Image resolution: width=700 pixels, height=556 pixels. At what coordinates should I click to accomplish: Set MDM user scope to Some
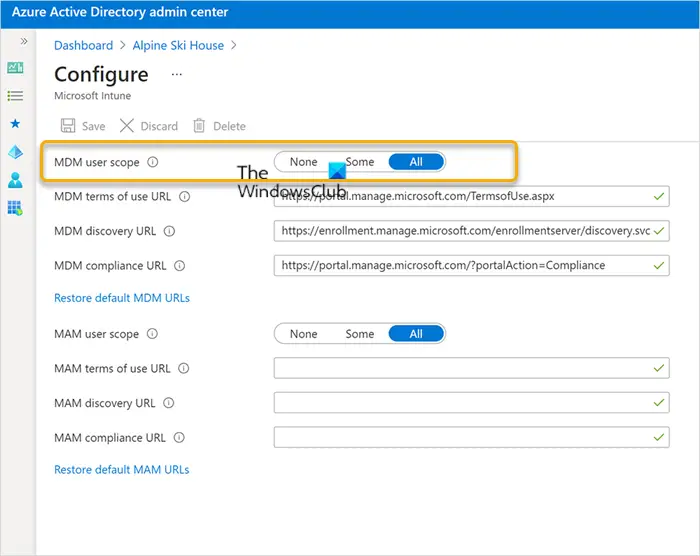coord(360,162)
